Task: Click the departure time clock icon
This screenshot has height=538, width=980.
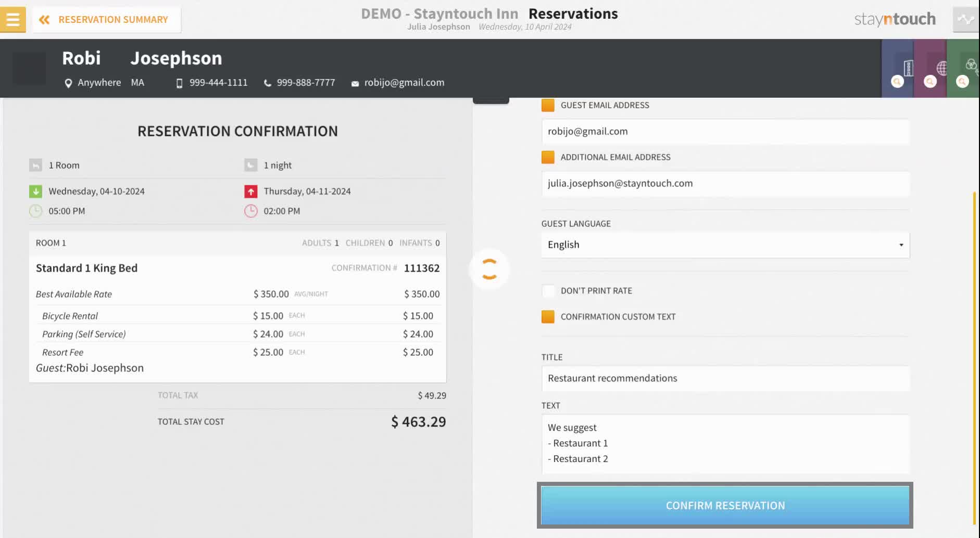Action: 251,211
